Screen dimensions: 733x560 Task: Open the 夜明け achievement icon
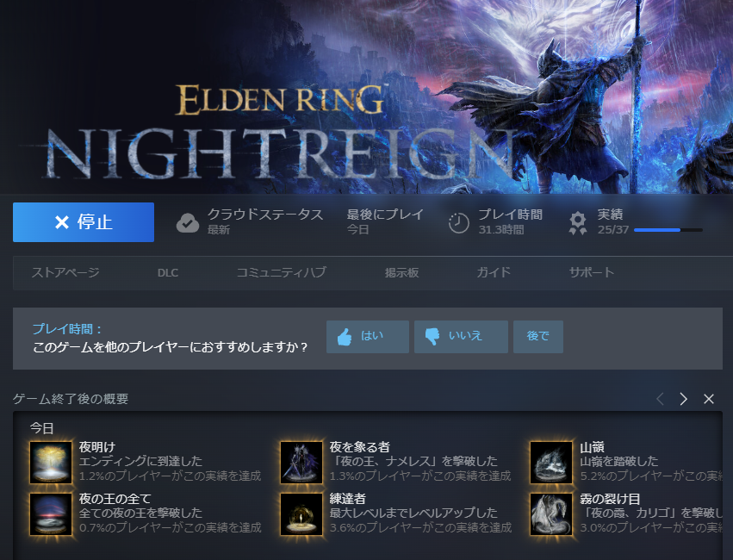51,463
